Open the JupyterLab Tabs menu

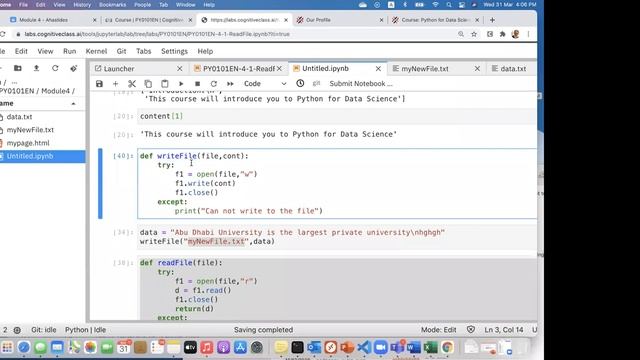144,51
